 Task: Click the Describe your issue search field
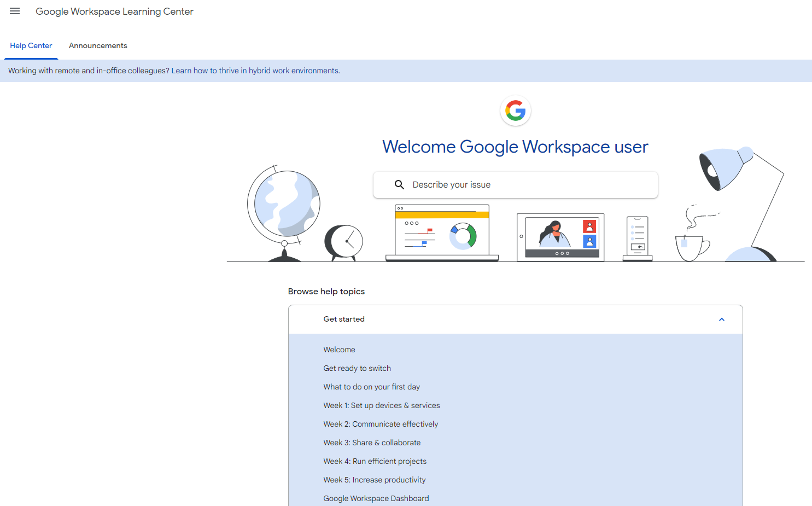point(515,185)
